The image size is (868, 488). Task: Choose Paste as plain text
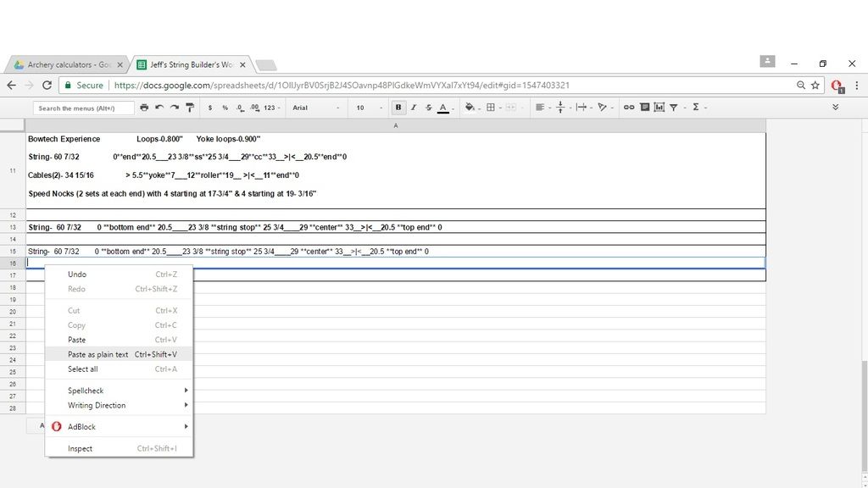98,354
